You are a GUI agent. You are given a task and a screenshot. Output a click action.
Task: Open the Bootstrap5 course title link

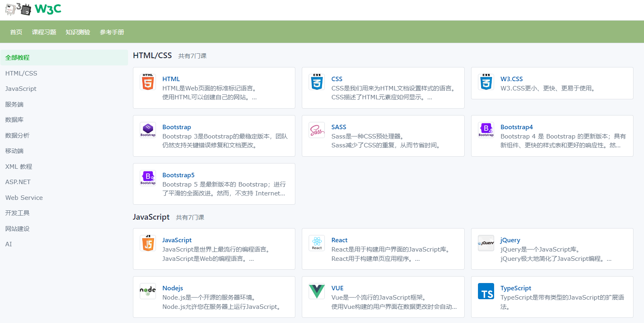(179, 175)
